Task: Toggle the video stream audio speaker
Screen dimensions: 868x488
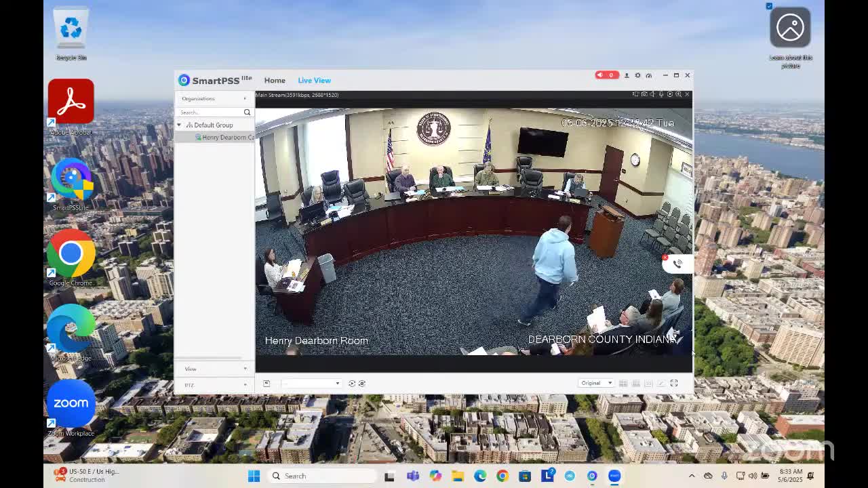Action: point(652,95)
